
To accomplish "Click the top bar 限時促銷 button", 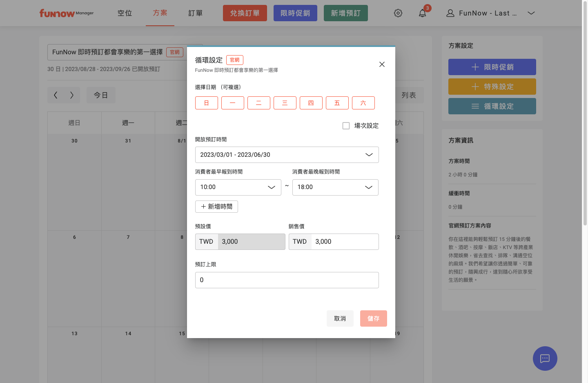I will 295,13.
